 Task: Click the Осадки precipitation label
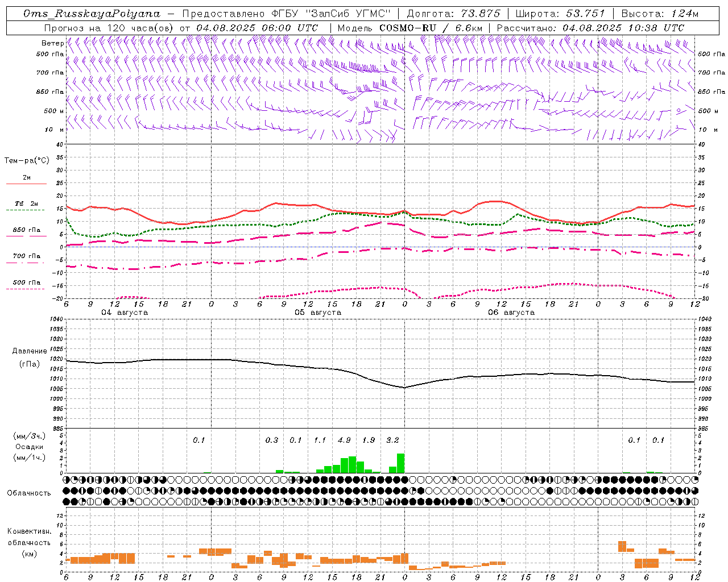click(29, 447)
